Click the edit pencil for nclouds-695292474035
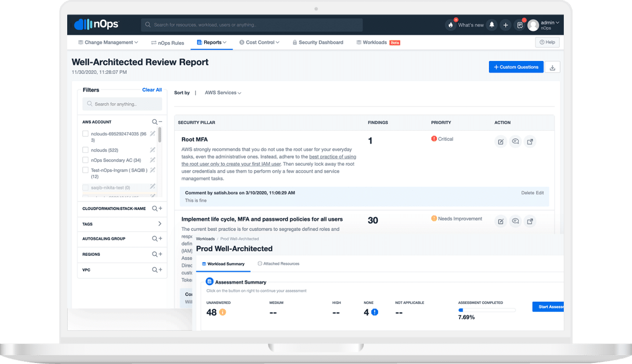The image size is (632, 364). click(x=152, y=134)
